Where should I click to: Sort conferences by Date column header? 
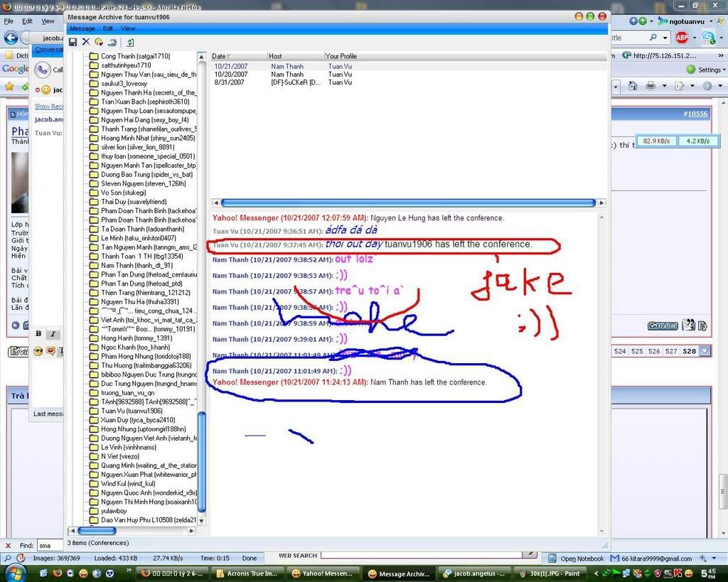(x=220, y=56)
